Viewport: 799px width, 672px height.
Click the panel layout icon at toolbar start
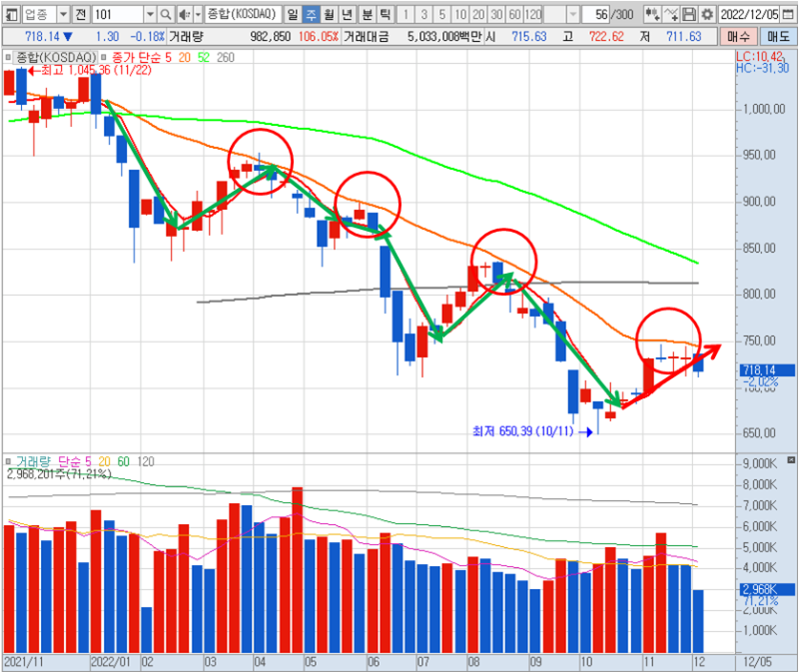pyautogui.click(x=11, y=14)
